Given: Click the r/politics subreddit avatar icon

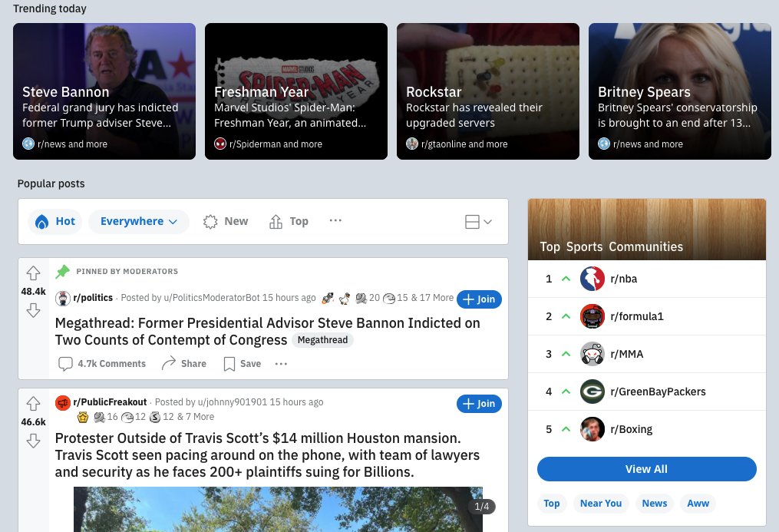Looking at the screenshot, I should coord(63,298).
